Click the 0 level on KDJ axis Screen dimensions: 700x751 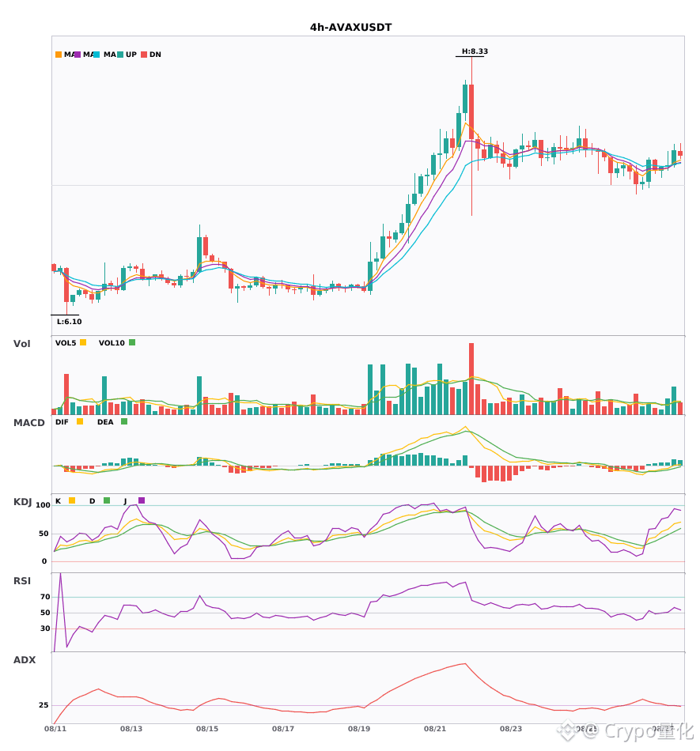(x=44, y=561)
